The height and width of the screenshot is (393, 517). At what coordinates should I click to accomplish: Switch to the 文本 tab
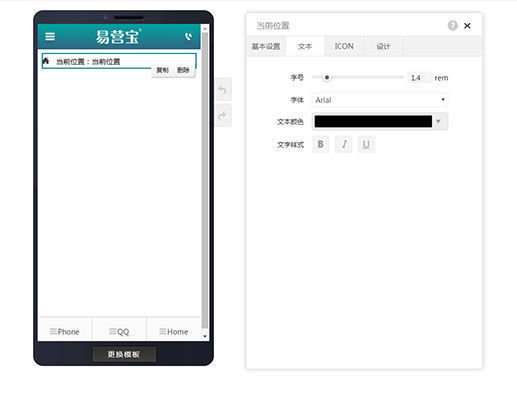[305, 46]
